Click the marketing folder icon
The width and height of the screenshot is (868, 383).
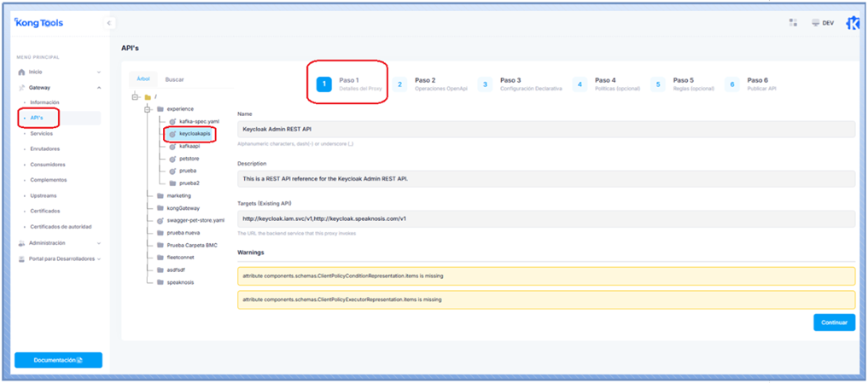[x=160, y=195]
